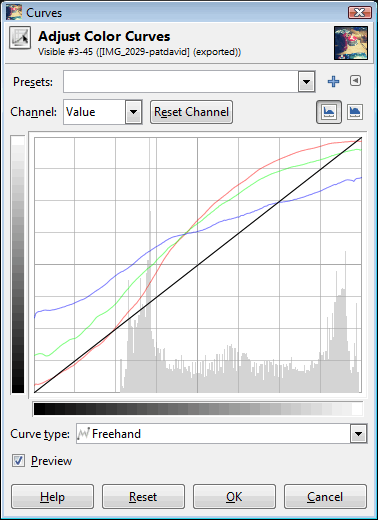Click the image preview thumbnail
This screenshot has height=520, width=378.
tap(351, 43)
